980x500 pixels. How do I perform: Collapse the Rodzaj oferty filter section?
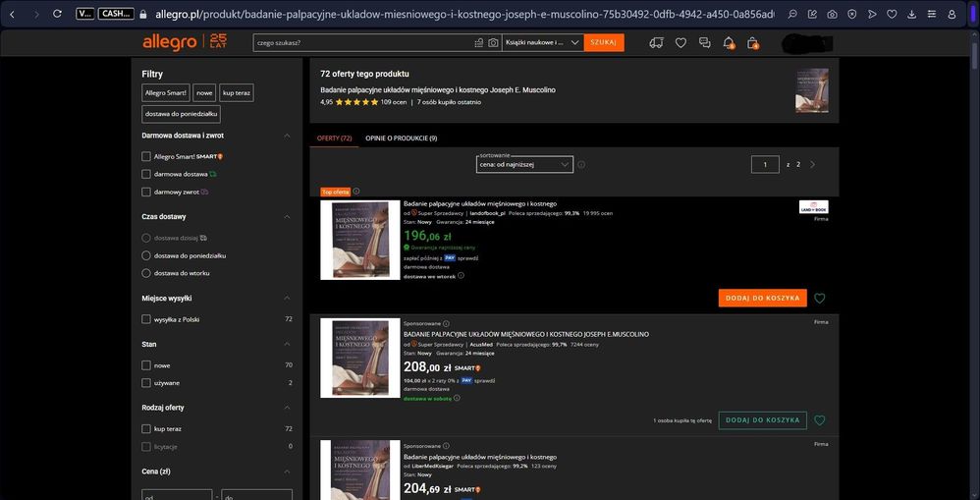(287, 408)
